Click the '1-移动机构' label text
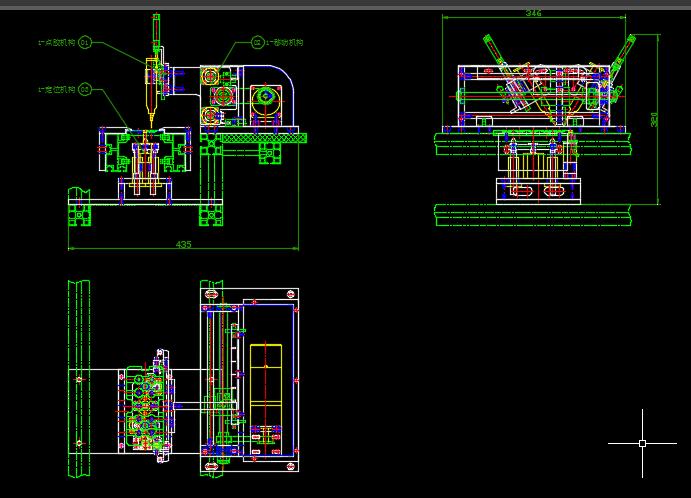 [284, 43]
